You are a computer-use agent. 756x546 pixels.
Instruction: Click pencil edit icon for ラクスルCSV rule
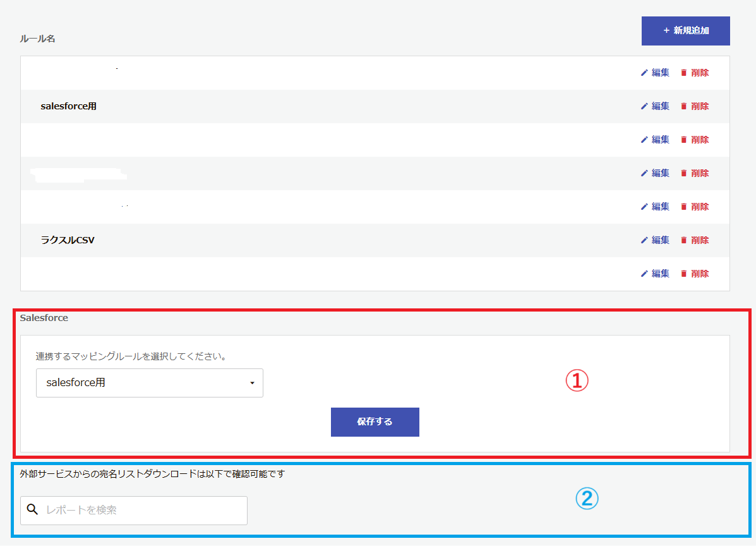tap(644, 240)
